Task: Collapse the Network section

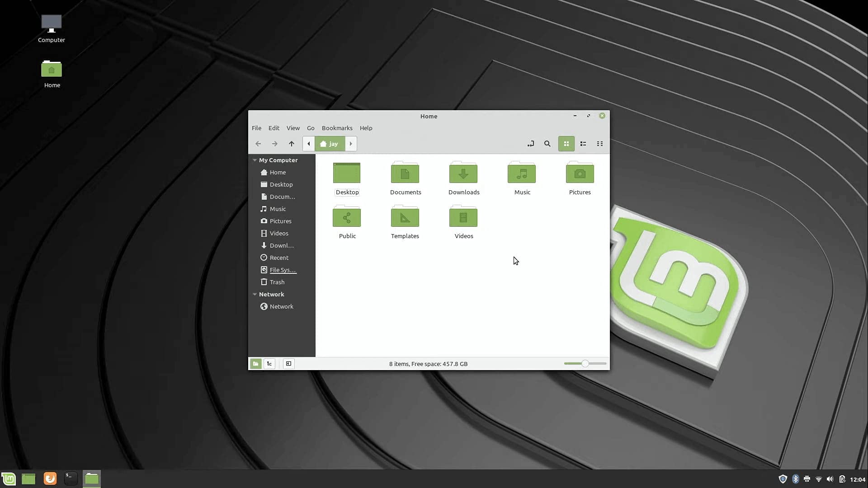Action: point(255,294)
